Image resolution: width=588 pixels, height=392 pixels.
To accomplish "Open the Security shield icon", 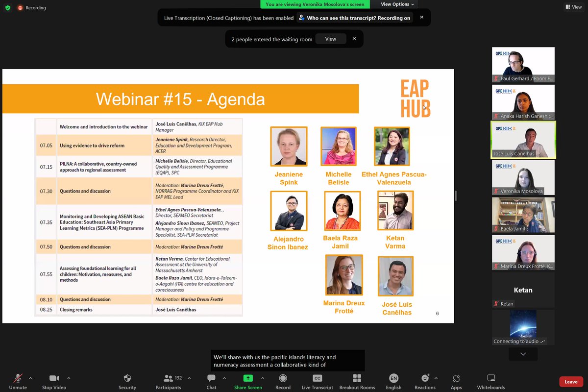I will pos(127,378).
